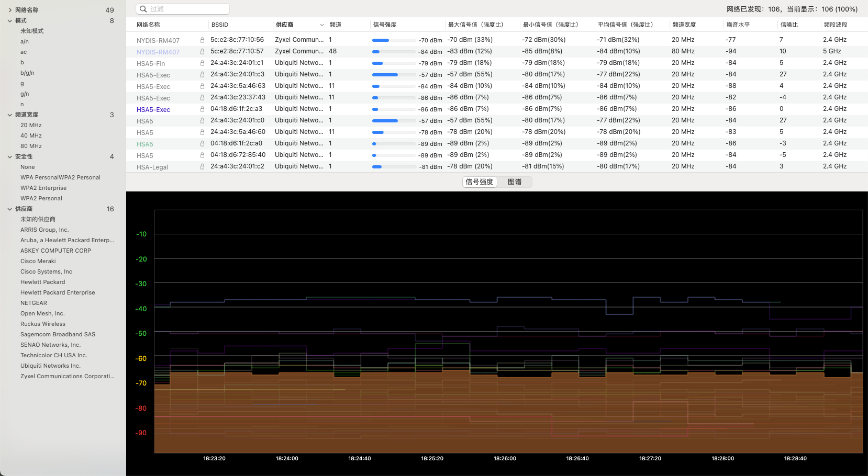Expand the 网络名称 sidebar group
The image size is (868, 476).
coord(9,10)
